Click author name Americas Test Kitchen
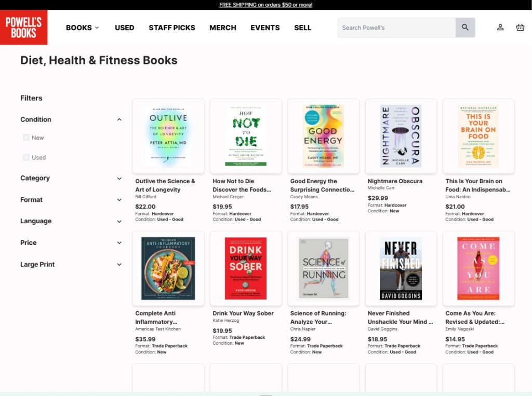 158,329
